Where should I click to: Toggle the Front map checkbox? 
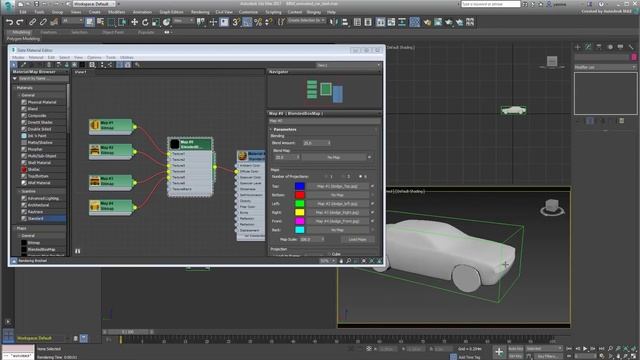coord(372,221)
